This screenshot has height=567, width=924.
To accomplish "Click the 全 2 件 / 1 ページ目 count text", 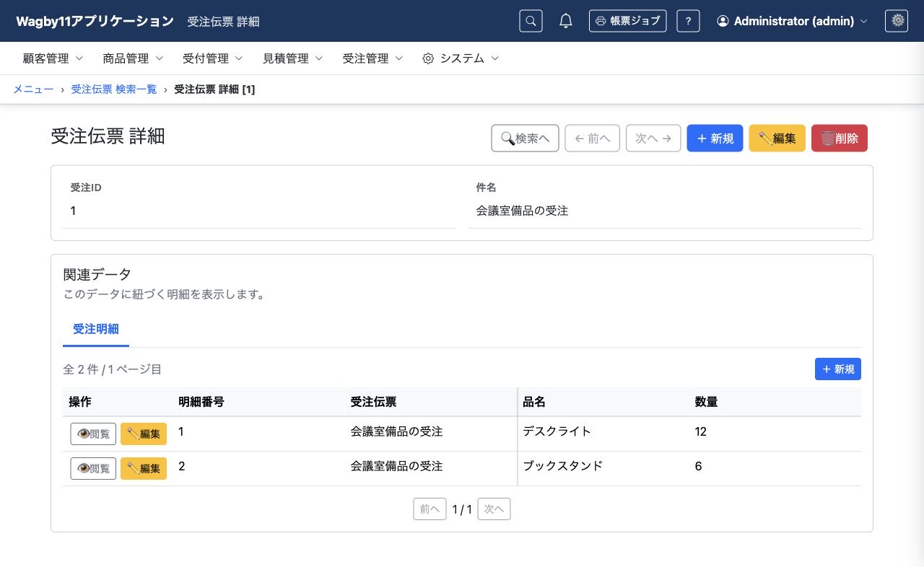I will 112,369.
